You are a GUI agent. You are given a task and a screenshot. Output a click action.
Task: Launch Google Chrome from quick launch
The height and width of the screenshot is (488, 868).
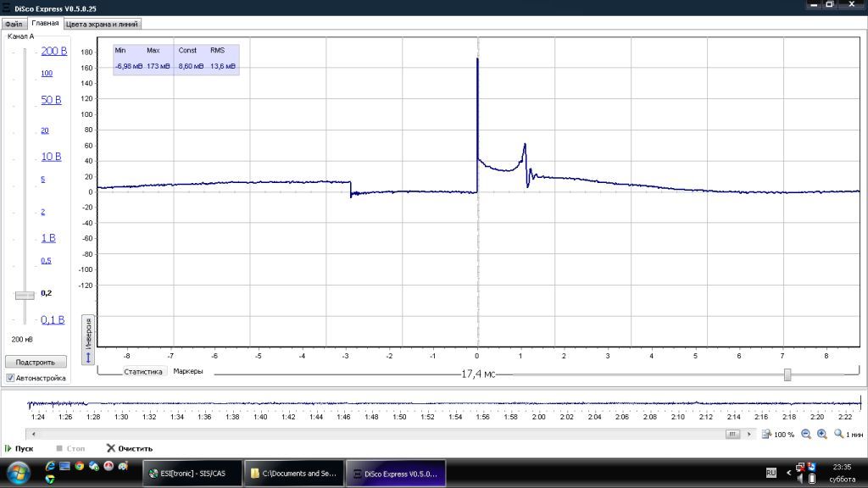[79, 467]
